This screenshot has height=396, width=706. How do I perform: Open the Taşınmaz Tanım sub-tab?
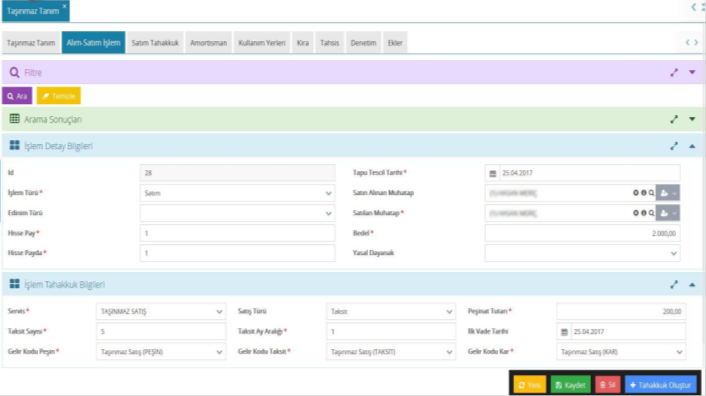[31, 43]
